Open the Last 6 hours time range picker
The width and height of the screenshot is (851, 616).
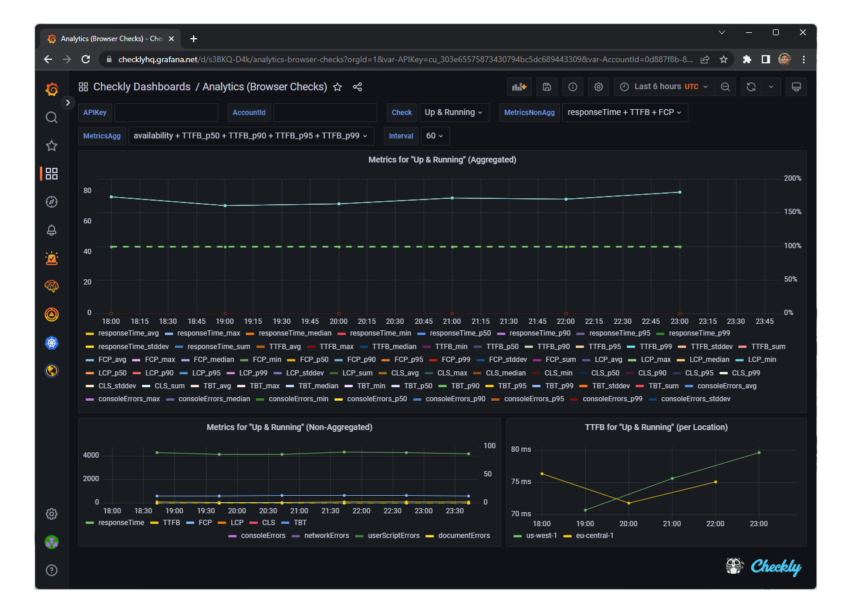[x=663, y=86]
